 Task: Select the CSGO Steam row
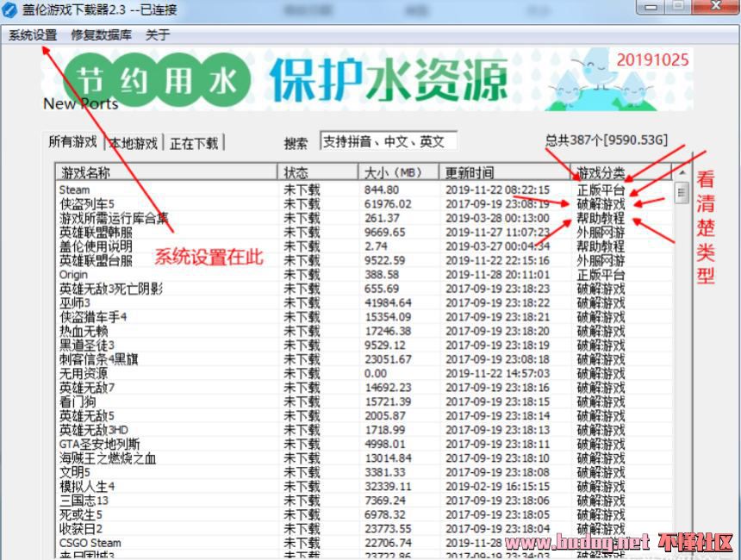click(364, 543)
